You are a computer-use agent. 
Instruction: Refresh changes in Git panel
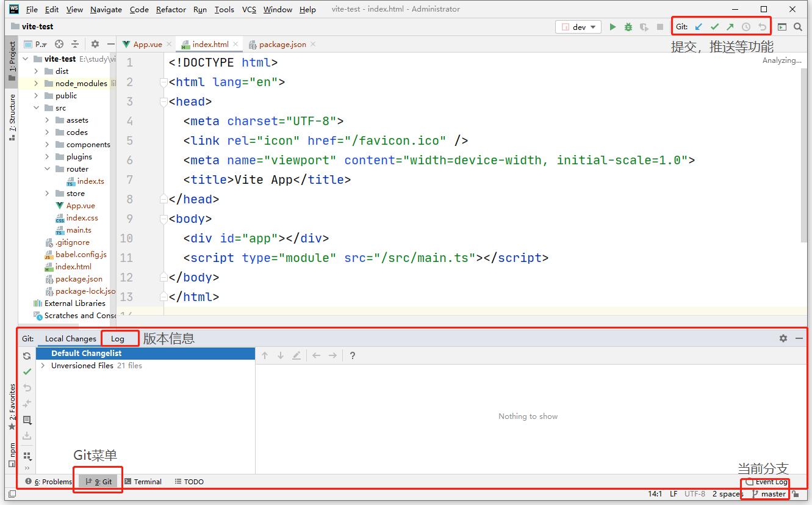[27, 356]
